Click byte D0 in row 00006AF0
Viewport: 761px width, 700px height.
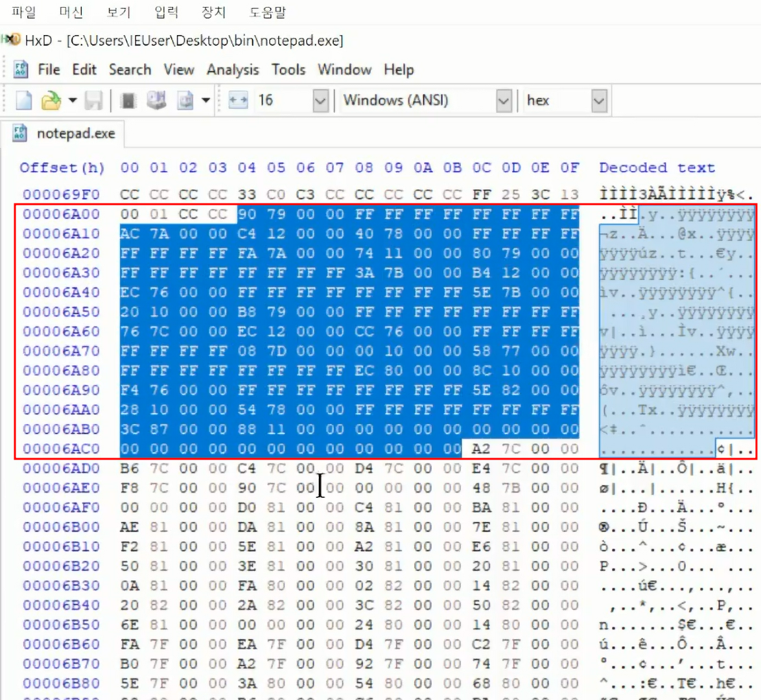246,507
